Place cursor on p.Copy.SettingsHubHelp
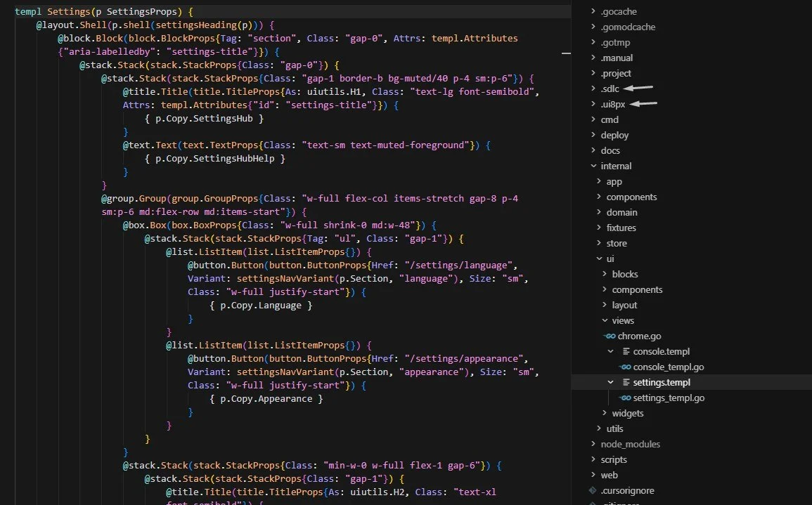 pos(215,159)
